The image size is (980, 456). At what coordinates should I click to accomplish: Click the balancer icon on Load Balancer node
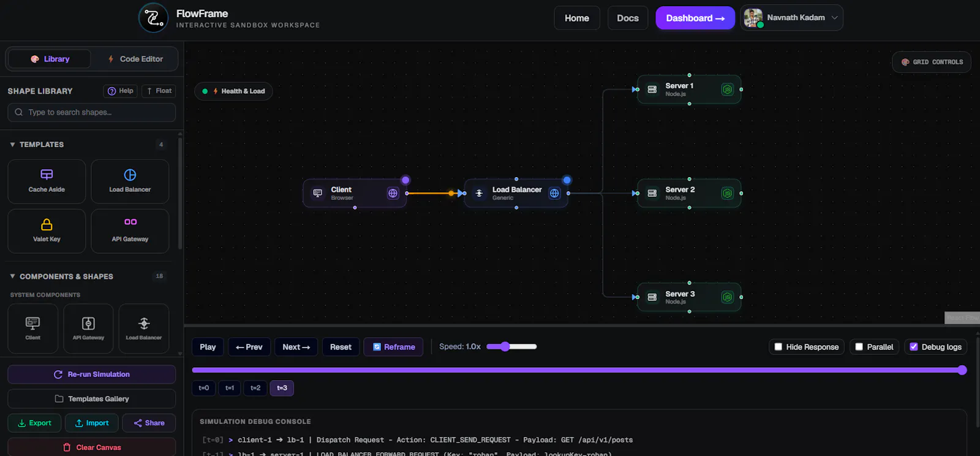click(479, 193)
